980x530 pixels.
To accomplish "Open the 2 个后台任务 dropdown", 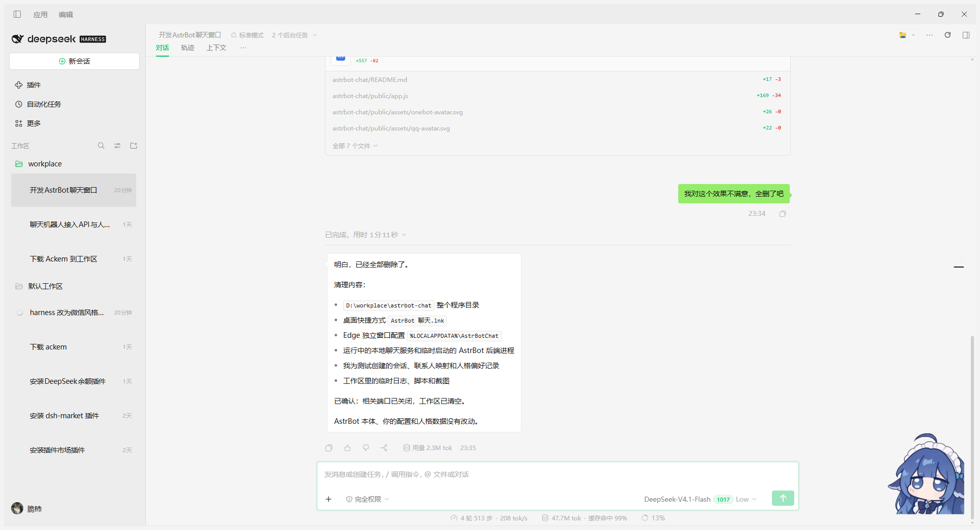I will [294, 35].
